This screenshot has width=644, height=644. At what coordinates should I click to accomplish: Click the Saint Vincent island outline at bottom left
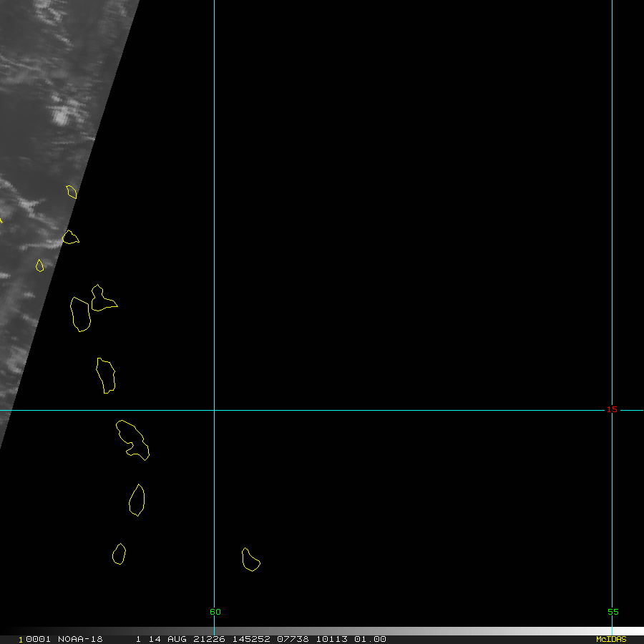(x=119, y=554)
